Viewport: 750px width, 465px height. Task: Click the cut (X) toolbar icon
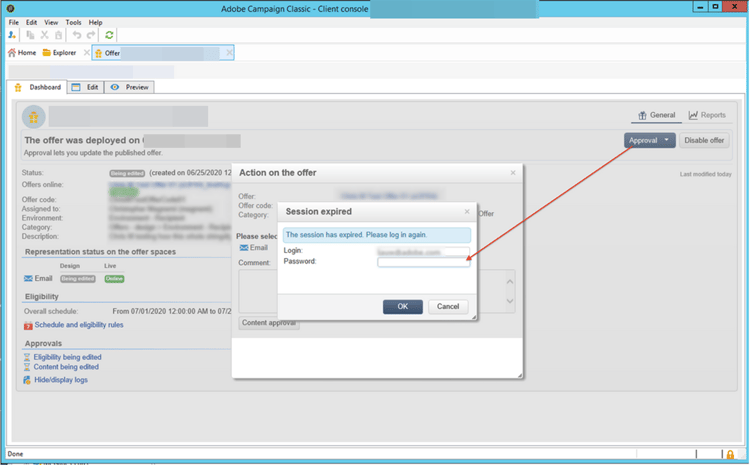tap(44, 35)
